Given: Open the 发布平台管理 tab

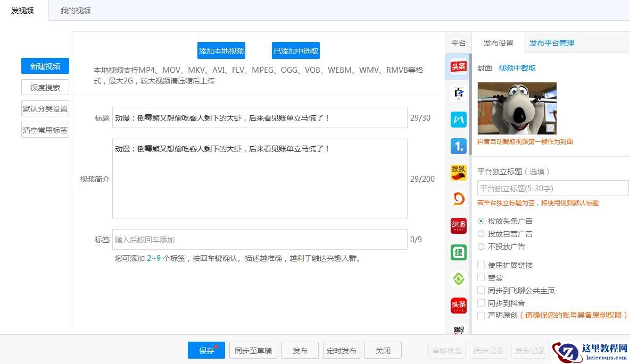Looking at the screenshot, I should point(551,43).
